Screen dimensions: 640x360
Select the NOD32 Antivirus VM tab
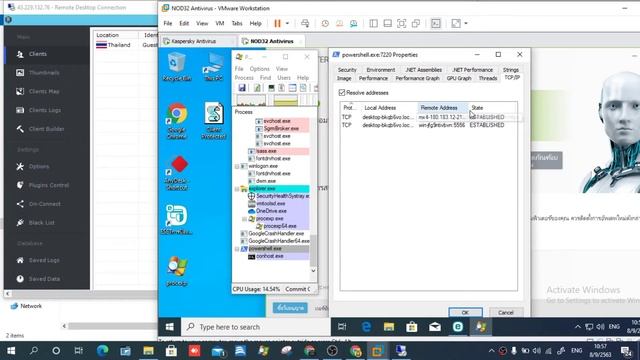[x=272, y=41]
